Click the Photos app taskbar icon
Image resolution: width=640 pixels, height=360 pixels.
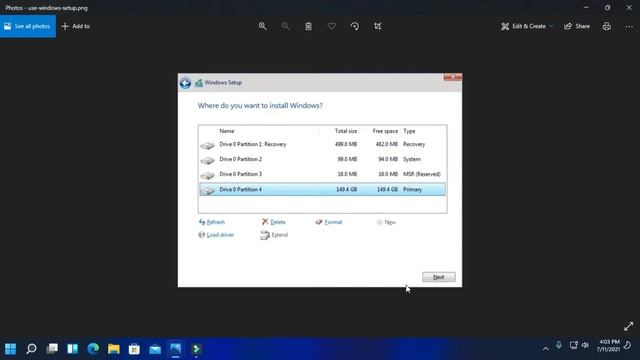tap(176, 349)
